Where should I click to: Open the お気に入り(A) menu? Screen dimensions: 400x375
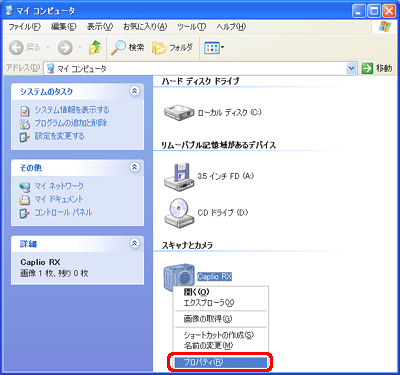pyautogui.click(x=145, y=27)
